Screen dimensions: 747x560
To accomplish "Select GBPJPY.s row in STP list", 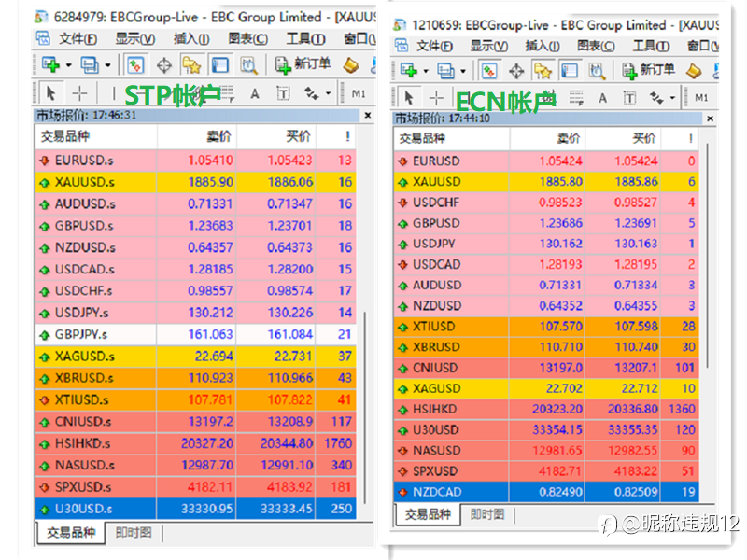I will (195, 334).
